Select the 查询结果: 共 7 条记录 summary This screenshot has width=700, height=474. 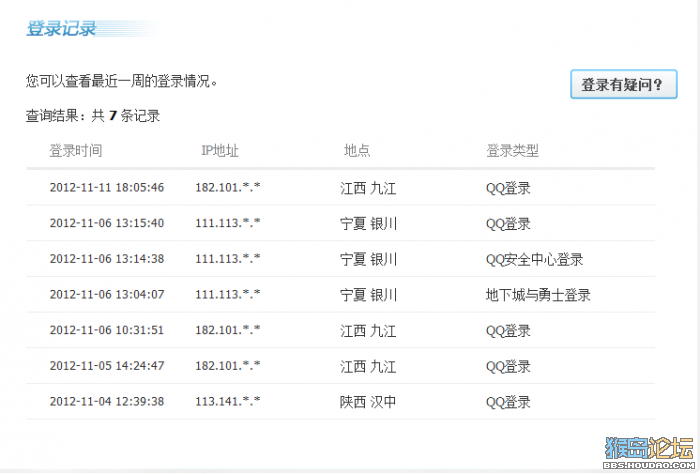[93, 116]
